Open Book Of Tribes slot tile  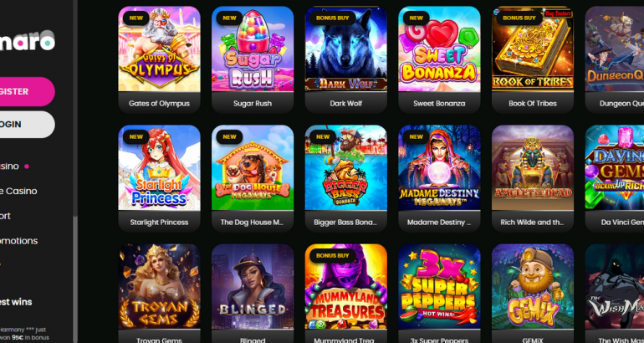(533, 59)
